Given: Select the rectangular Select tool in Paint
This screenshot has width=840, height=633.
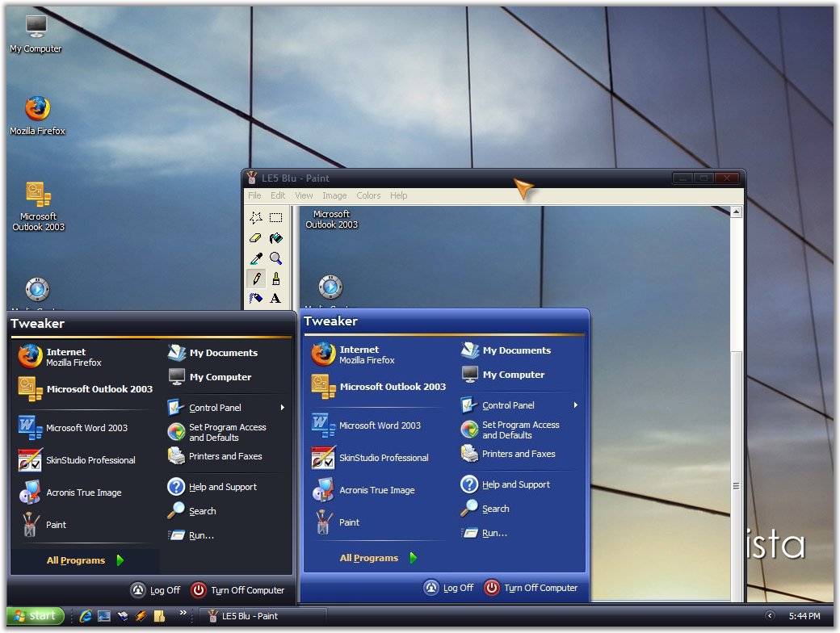Looking at the screenshot, I should click(x=276, y=217).
